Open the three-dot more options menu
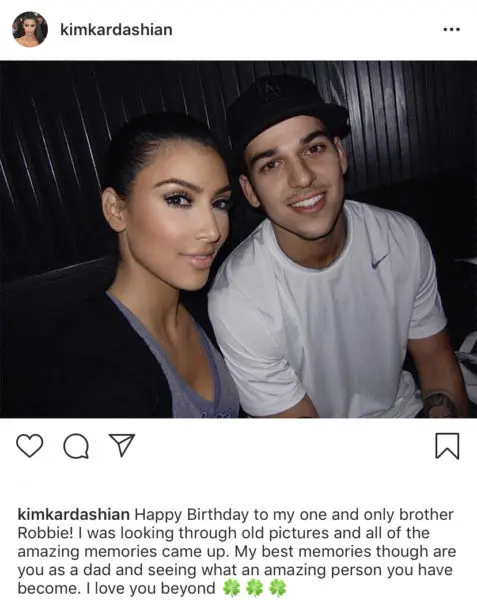477x600 pixels. 451,29
